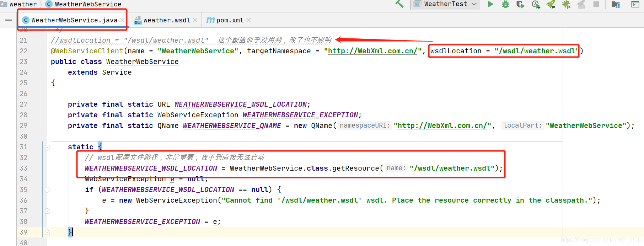Click WEATHERWEBSERVICE_EXCEPTION on line 28
The image size is (644, 246).
click(x=300, y=115)
